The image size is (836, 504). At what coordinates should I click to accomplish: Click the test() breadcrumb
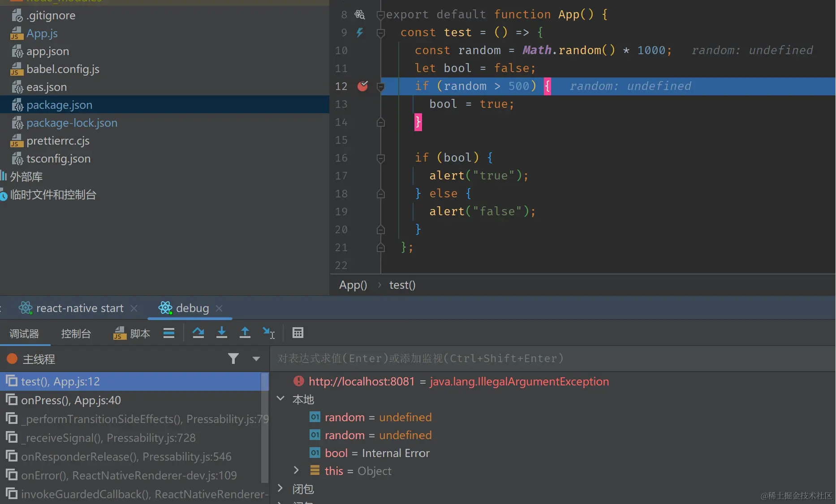(402, 285)
